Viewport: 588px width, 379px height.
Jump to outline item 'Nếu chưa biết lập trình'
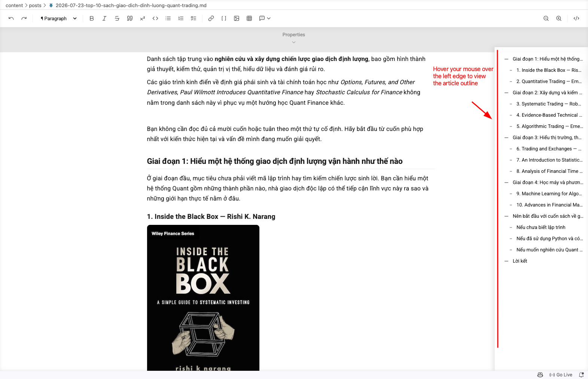point(541,227)
